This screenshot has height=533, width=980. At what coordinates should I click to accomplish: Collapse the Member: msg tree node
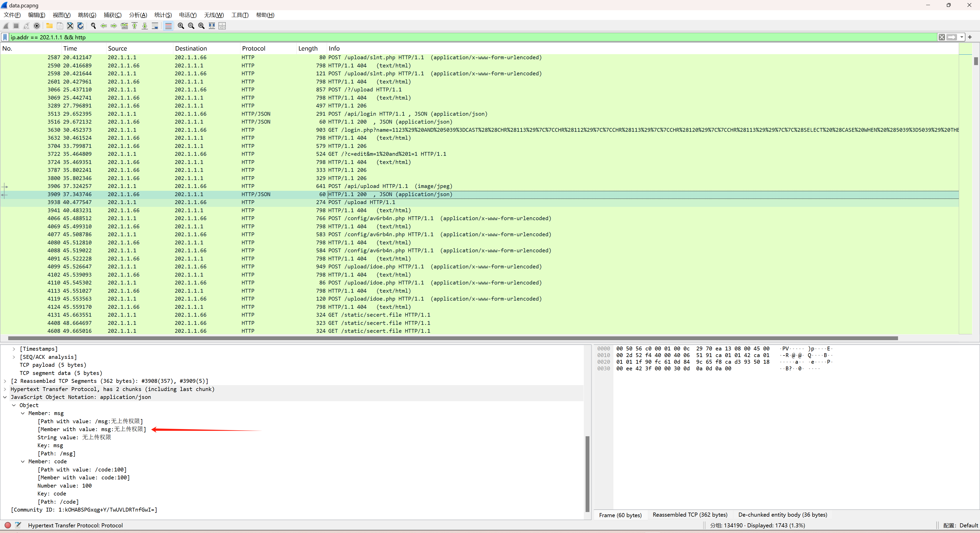[x=23, y=413]
